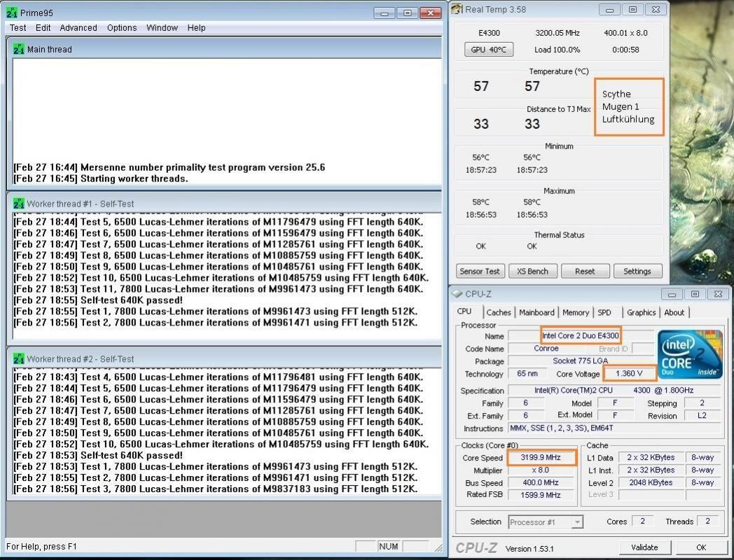Close the Real Temp window
Viewport: 734px width, 560px height.
tap(656, 9)
